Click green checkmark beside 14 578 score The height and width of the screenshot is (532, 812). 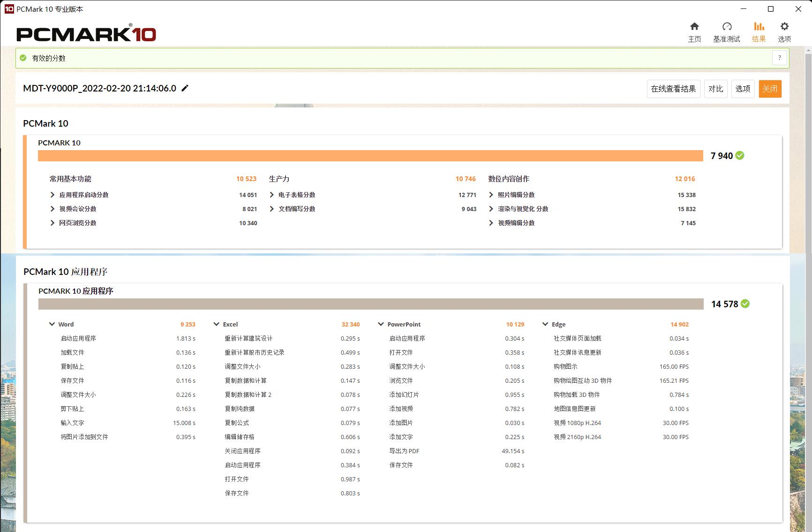coord(745,304)
